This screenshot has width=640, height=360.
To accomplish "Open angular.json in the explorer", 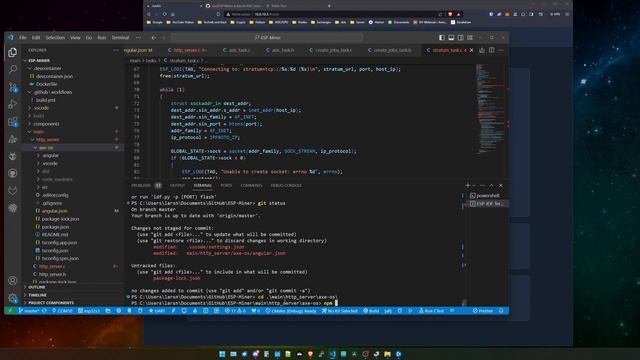I will (54, 211).
